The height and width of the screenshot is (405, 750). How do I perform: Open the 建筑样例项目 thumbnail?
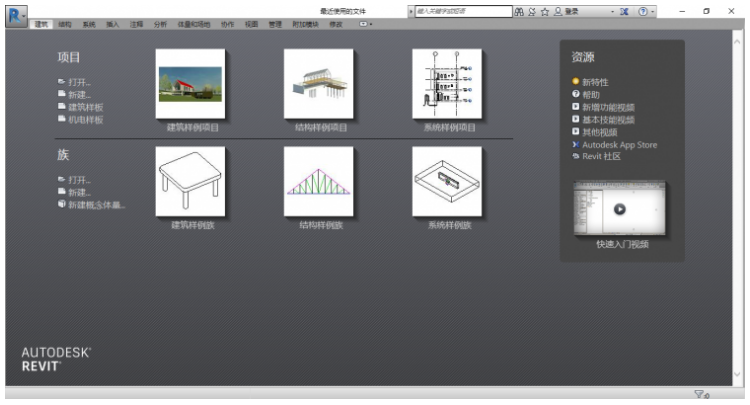click(x=191, y=84)
